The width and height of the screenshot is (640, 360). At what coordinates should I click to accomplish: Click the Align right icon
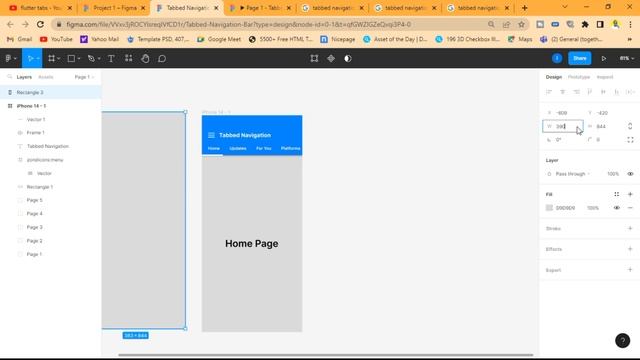tap(576, 92)
